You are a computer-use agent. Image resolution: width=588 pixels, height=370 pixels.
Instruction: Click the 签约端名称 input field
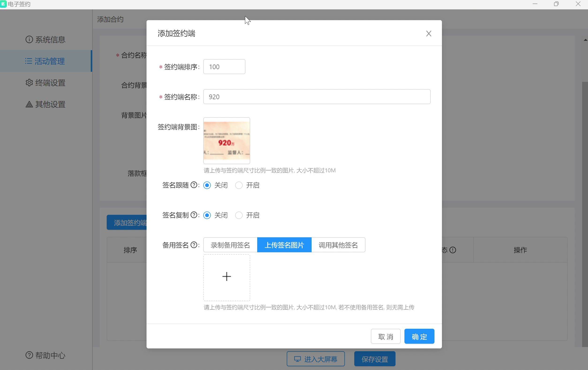(317, 97)
